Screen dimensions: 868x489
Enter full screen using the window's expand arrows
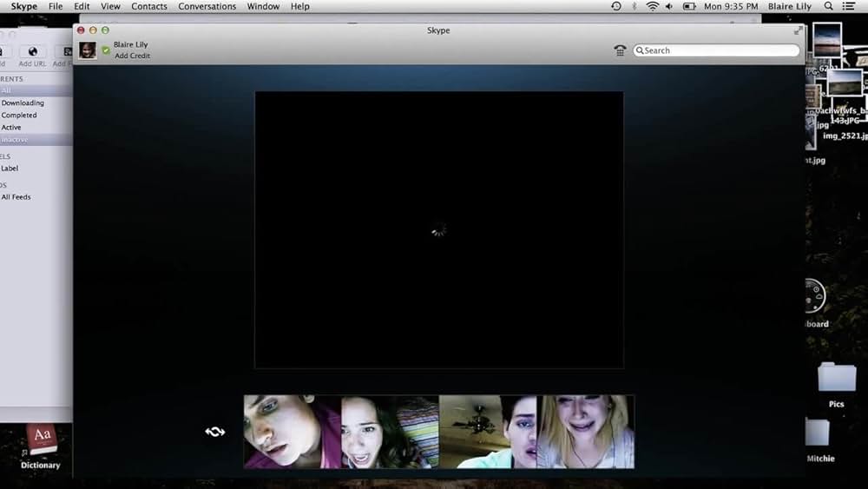point(799,30)
